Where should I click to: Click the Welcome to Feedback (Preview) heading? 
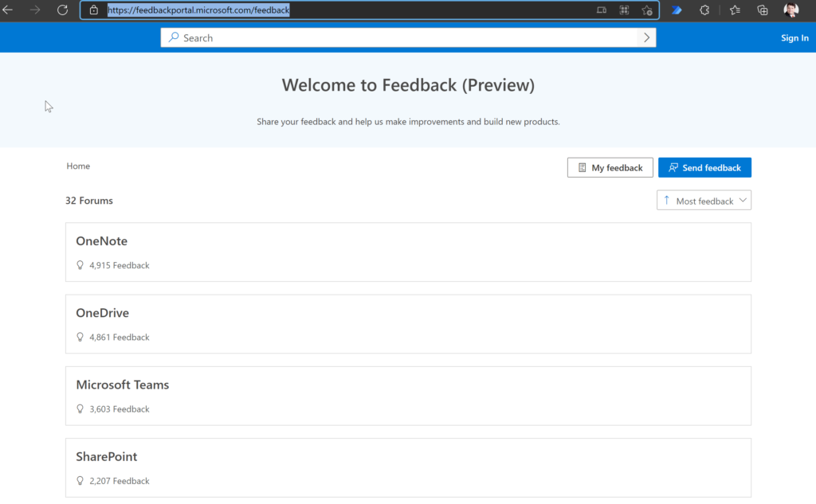pyautogui.click(x=408, y=84)
